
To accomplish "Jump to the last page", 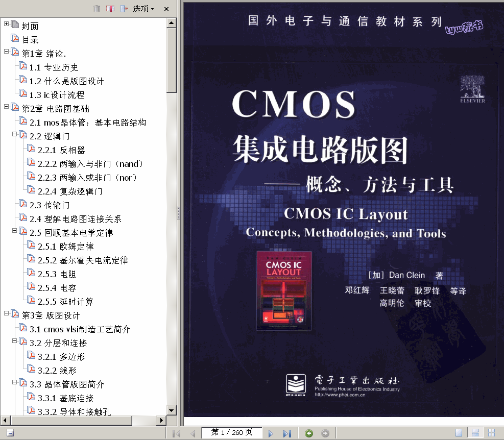I will tap(287, 433).
